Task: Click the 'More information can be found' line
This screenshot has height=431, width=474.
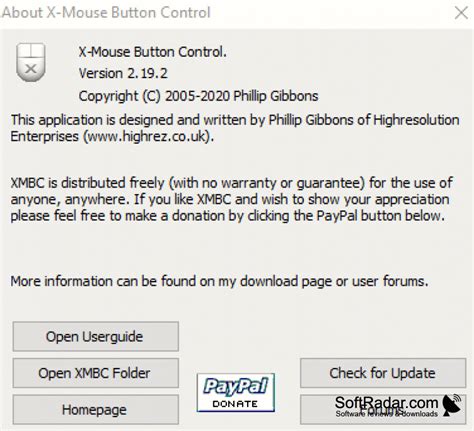Action: coord(219,281)
